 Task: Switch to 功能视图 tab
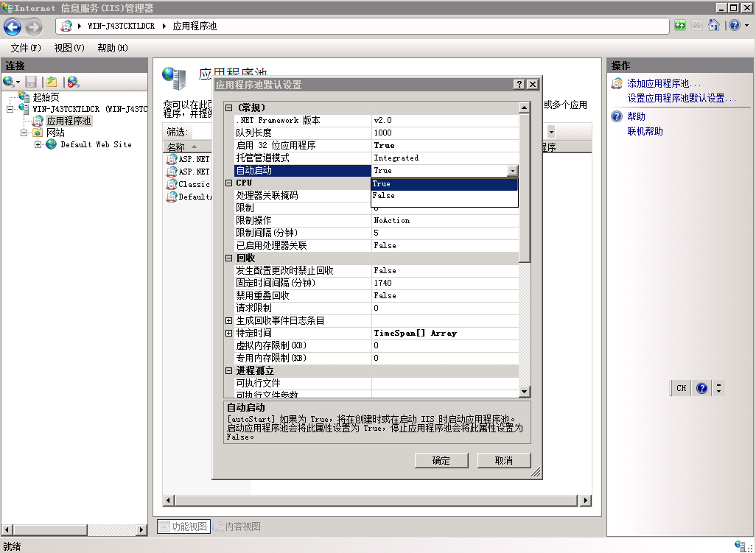pos(183,526)
